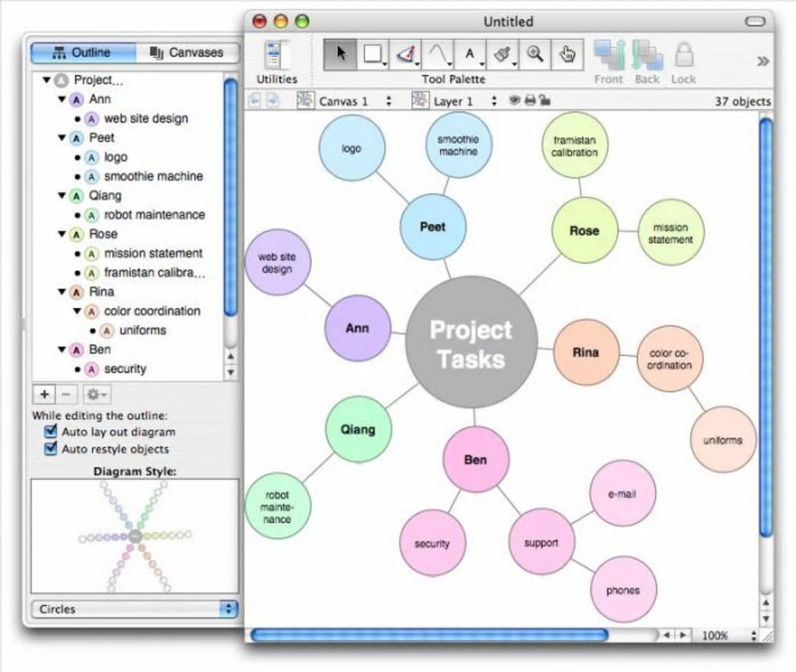Switch to the Canvases tab

click(x=187, y=53)
